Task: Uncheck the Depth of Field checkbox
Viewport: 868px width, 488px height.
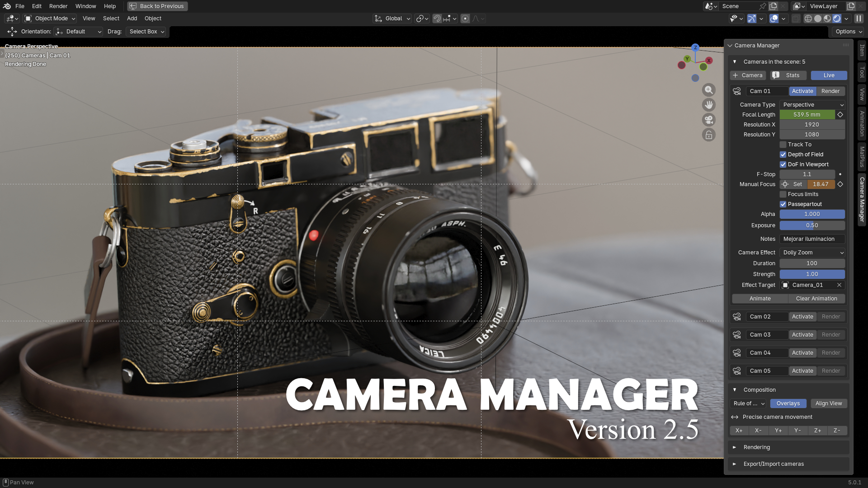Action: click(x=783, y=155)
